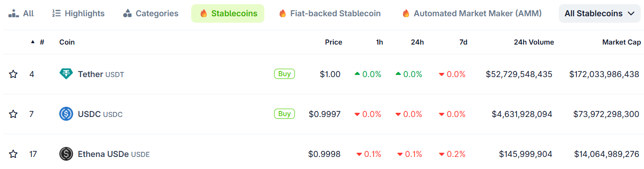Sort the table by Market Cap header
The height and width of the screenshot is (169, 644).
(x=621, y=42)
